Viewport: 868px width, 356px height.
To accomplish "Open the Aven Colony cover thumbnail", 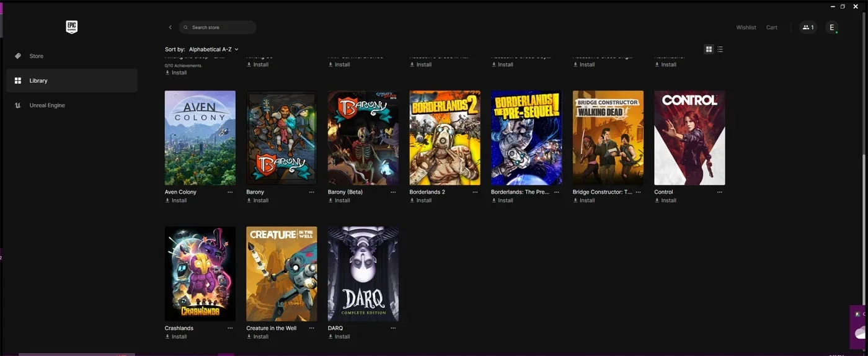I will [200, 138].
